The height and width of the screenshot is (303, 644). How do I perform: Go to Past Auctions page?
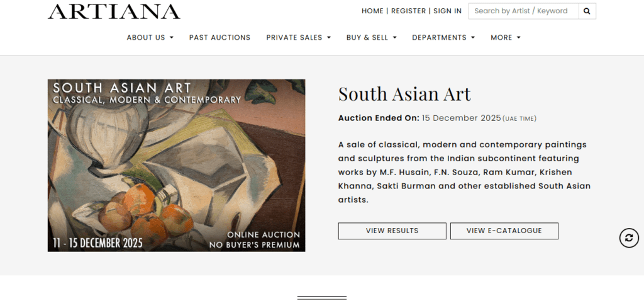[x=219, y=38]
